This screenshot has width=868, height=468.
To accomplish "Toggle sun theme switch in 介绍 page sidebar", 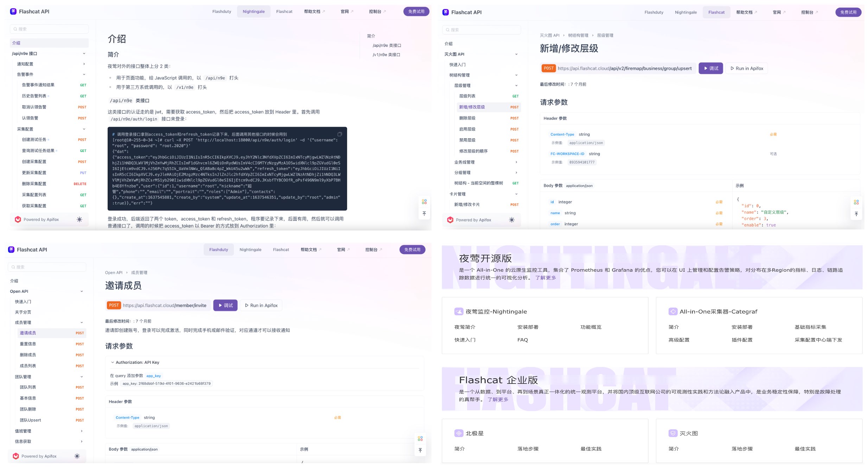I will tap(79, 219).
